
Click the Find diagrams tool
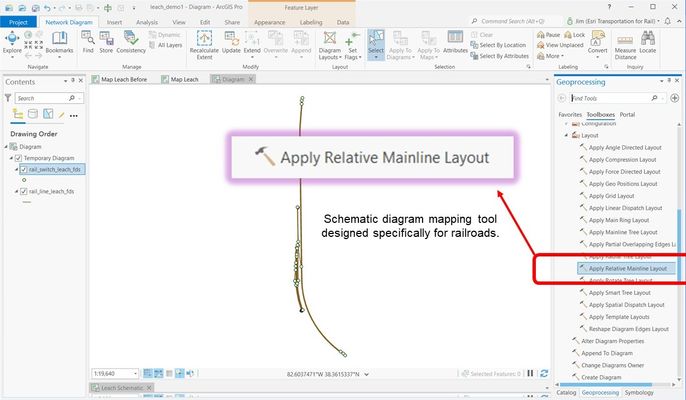pos(88,42)
